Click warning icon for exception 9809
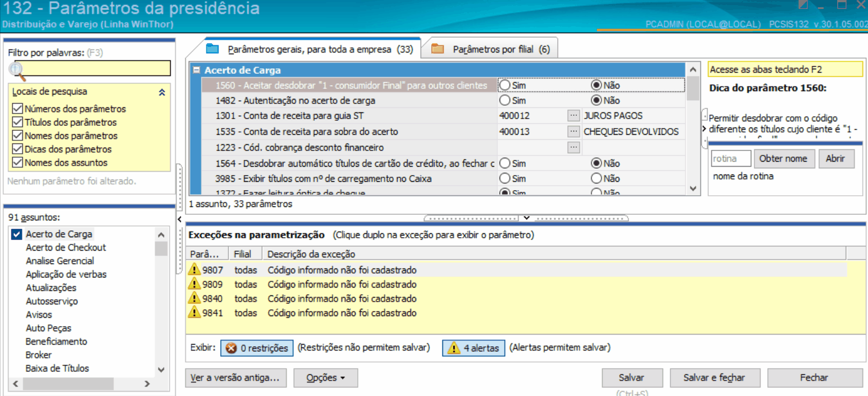868x396 pixels. [x=194, y=285]
